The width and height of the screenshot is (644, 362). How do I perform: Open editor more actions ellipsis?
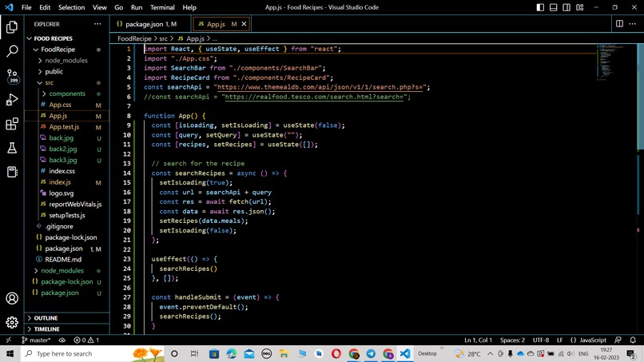pyautogui.click(x=633, y=24)
